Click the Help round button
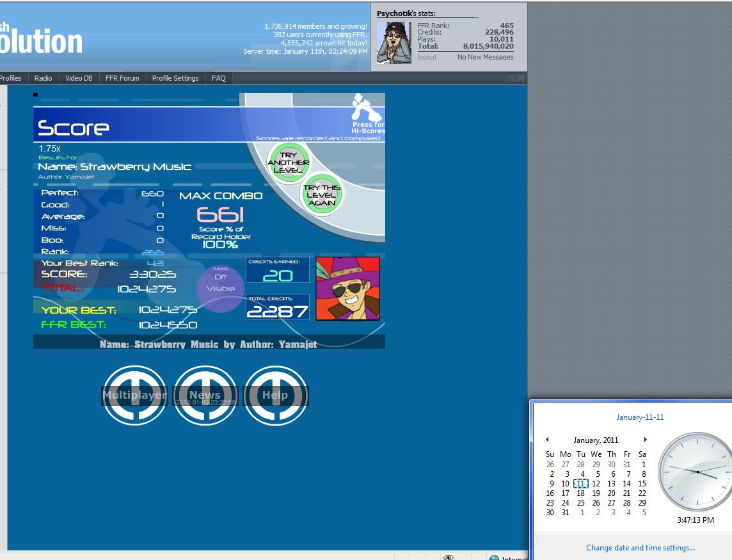 [275, 395]
